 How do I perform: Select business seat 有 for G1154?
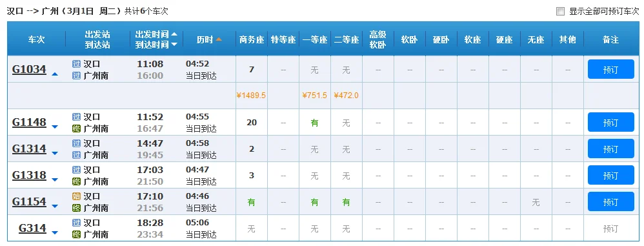click(x=252, y=202)
